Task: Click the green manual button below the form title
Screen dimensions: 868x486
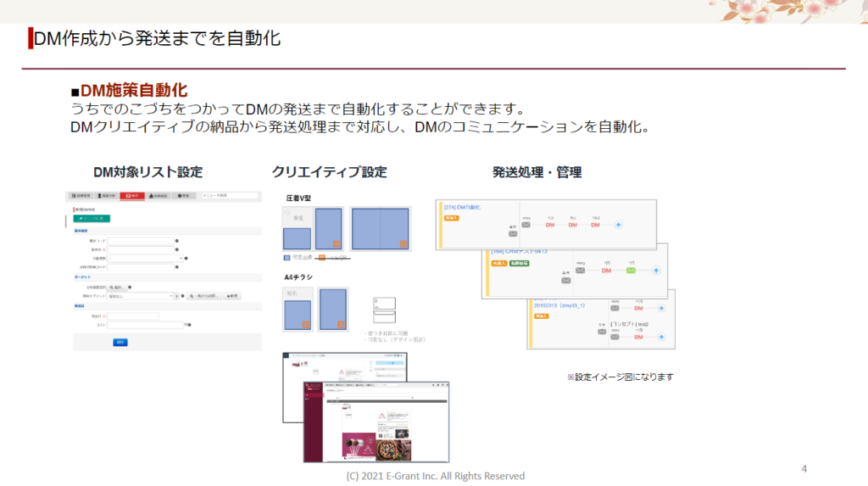Action: click(x=92, y=218)
